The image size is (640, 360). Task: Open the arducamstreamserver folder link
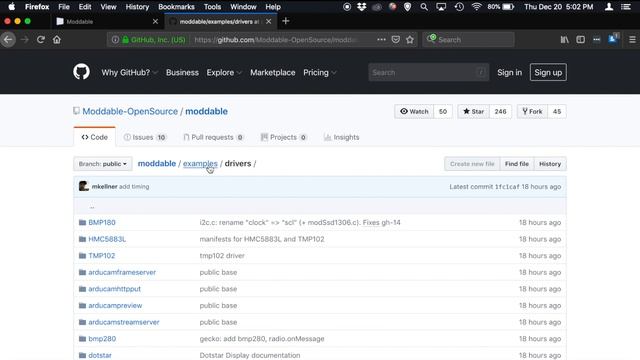[124, 322]
